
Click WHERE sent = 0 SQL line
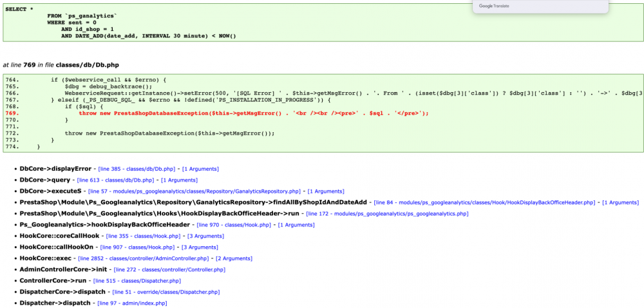pyautogui.click(x=71, y=23)
